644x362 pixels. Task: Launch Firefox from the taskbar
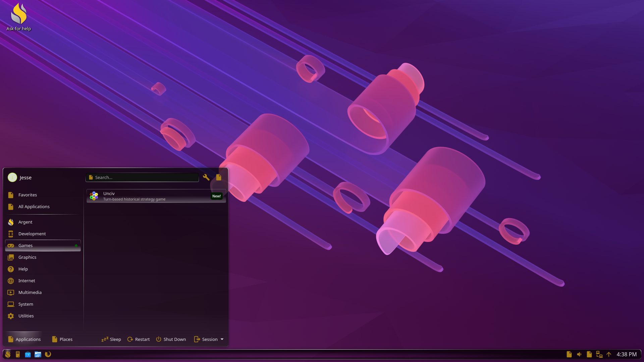tap(48, 354)
